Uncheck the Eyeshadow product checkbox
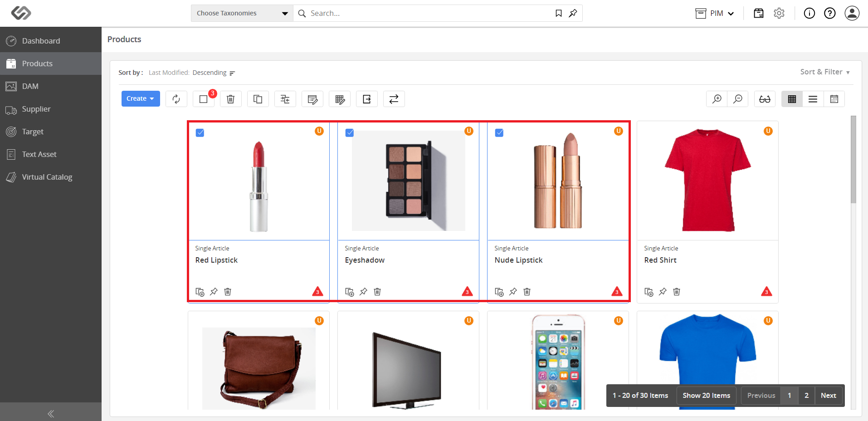Viewport: 868px width, 421px height. [350, 133]
